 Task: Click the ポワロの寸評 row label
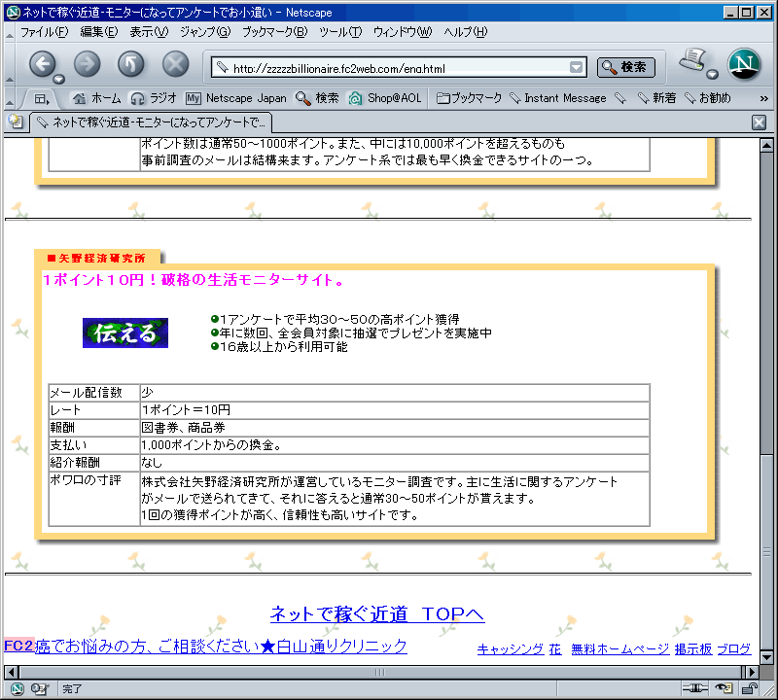click(86, 480)
